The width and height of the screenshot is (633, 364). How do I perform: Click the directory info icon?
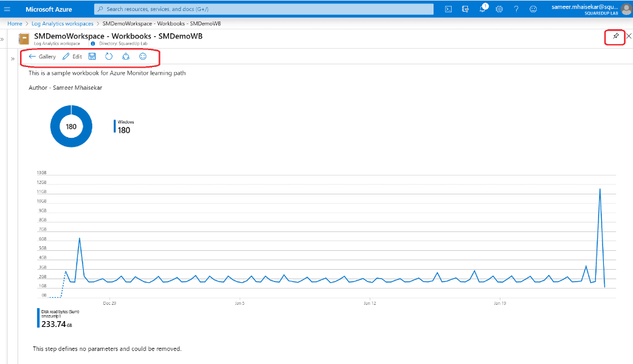pos(93,44)
